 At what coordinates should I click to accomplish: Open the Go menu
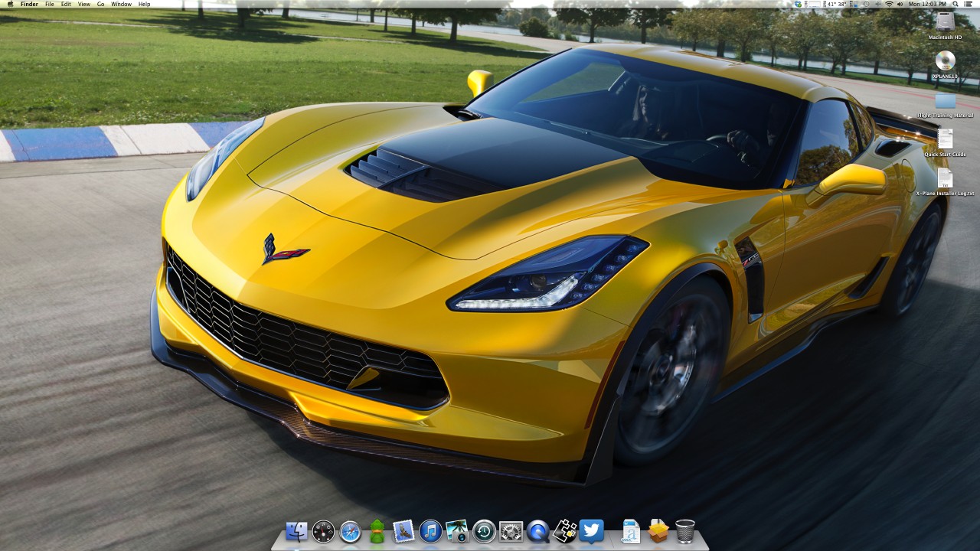[100, 5]
